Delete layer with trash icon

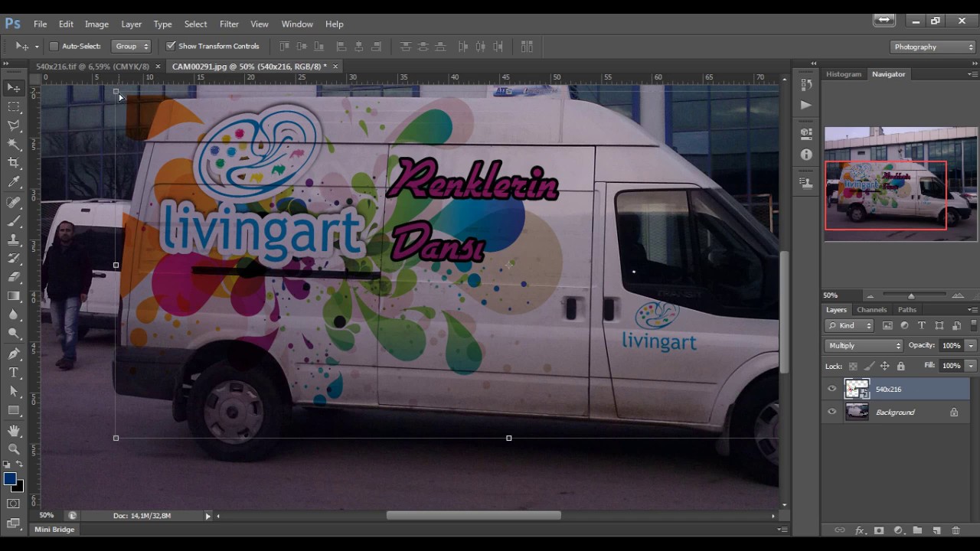pyautogui.click(x=955, y=530)
